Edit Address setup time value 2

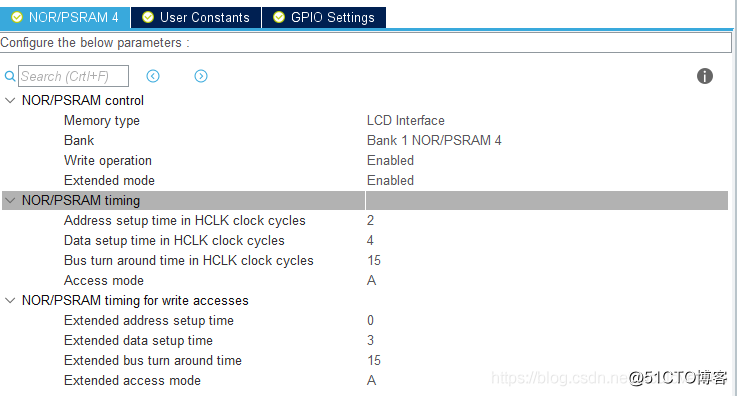pyautogui.click(x=370, y=220)
